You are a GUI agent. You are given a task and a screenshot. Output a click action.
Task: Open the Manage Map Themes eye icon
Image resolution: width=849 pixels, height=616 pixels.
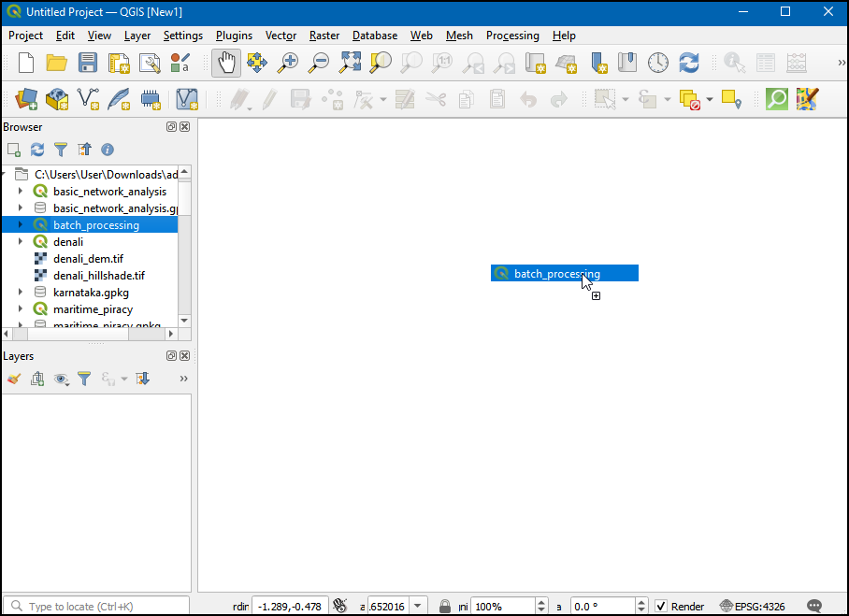61,379
